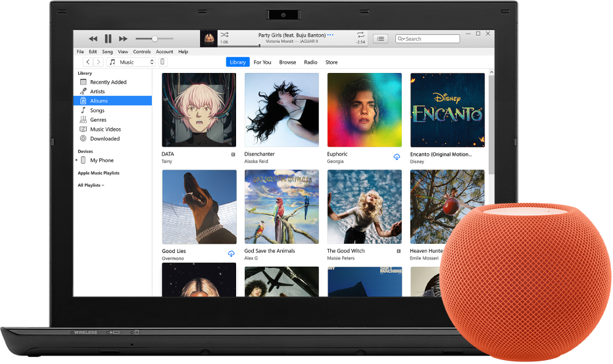Open the View menu
Image resolution: width=613 pixels, height=364 pixels.
pyautogui.click(x=123, y=51)
